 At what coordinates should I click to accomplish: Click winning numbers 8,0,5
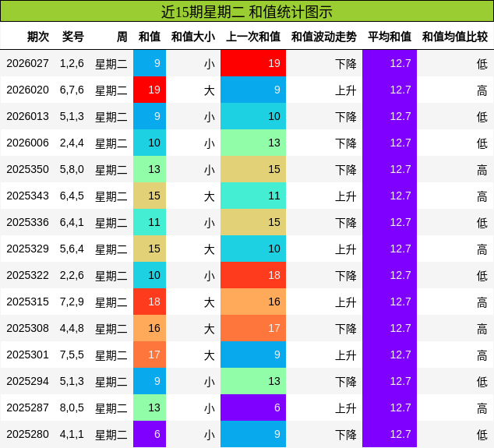point(72,407)
